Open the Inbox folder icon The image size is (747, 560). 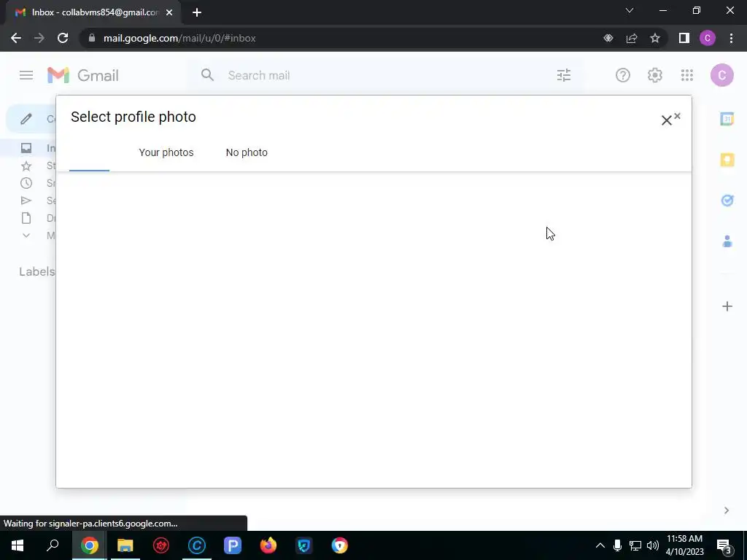tap(26, 148)
